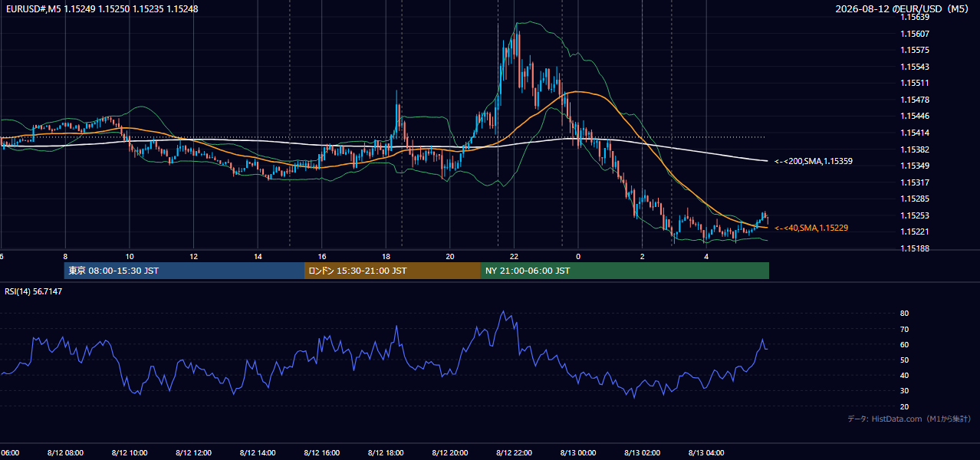Click the '8/13 00:00' bottom time label

pos(578,453)
